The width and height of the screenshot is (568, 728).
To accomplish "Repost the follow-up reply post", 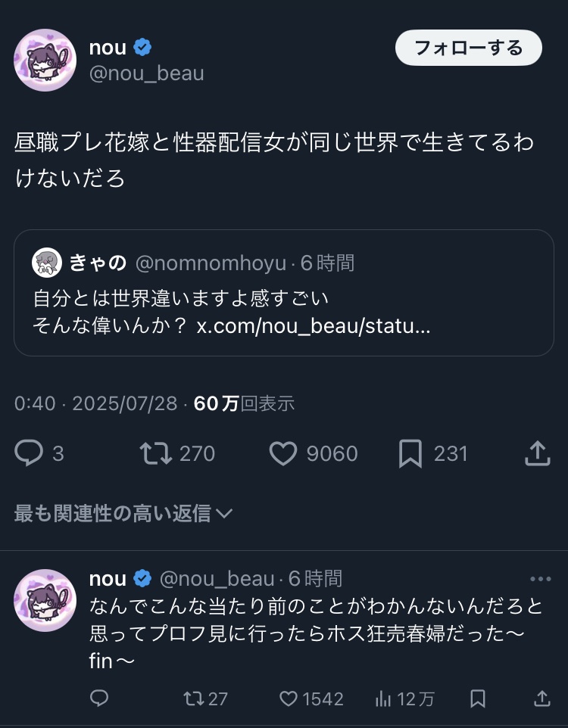I will click(194, 698).
